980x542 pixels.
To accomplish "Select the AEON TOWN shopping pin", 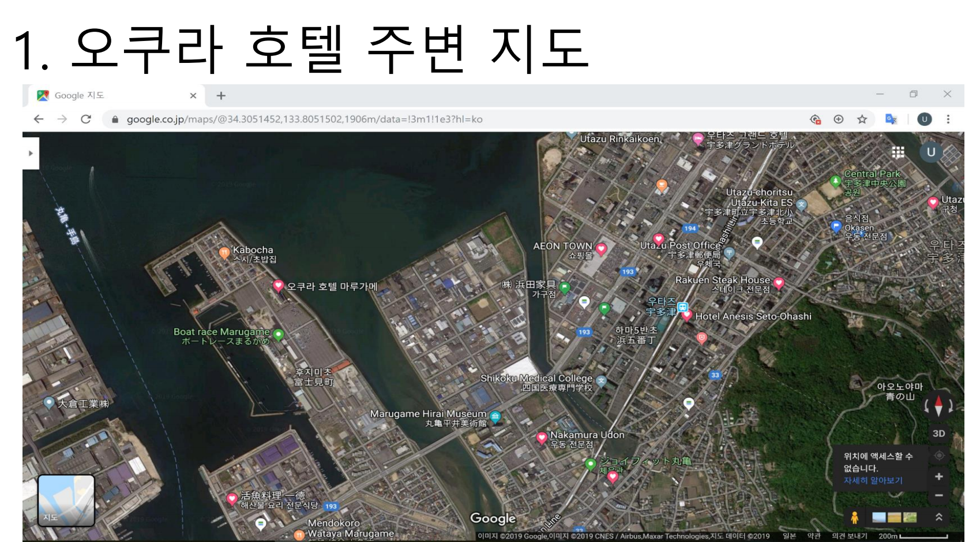I will [601, 249].
